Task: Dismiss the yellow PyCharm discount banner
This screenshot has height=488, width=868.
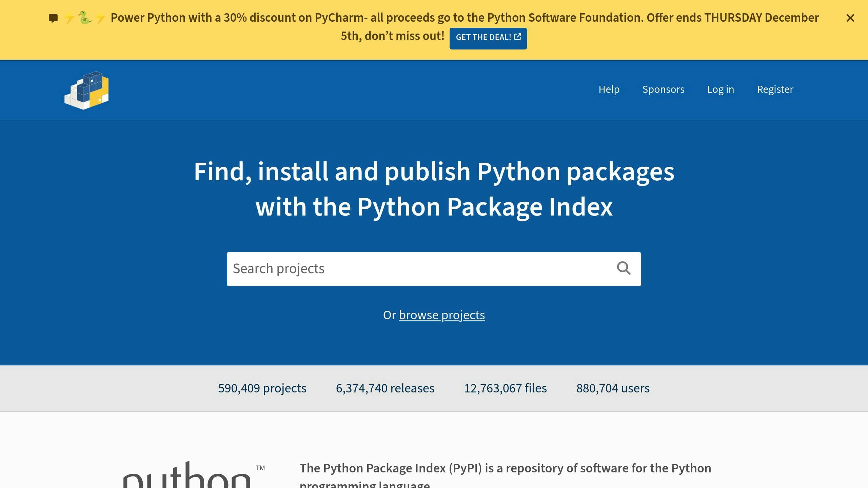Action: click(x=851, y=18)
